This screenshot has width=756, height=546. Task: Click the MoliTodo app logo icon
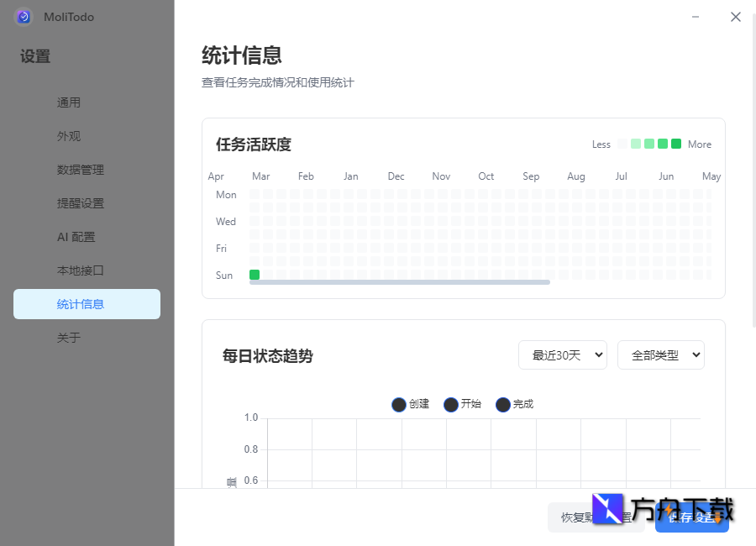[23, 17]
